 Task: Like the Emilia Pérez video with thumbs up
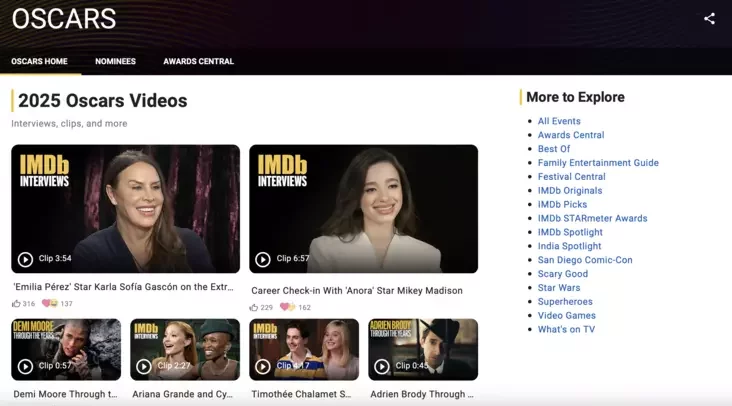click(17, 304)
